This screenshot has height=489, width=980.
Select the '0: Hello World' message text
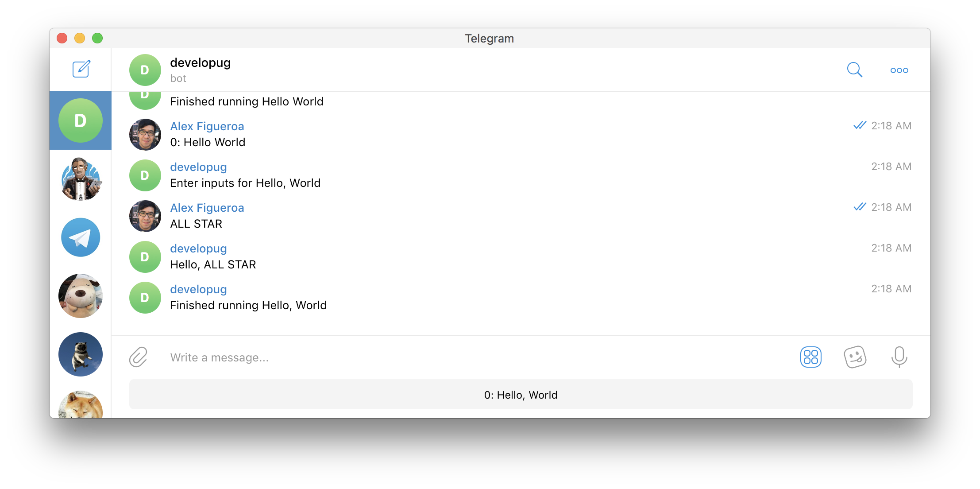click(208, 142)
